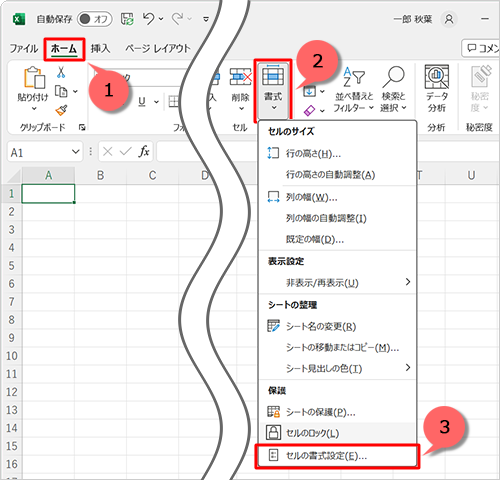This screenshot has height=480, width=500.
Task: Choose シートの移動またはコピー(M)...
Action: point(337,348)
